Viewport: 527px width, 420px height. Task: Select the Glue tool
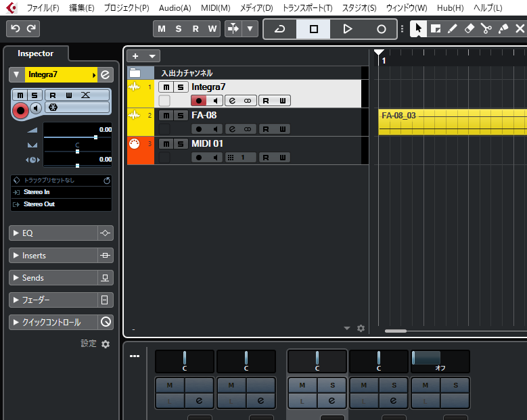click(503, 28)
